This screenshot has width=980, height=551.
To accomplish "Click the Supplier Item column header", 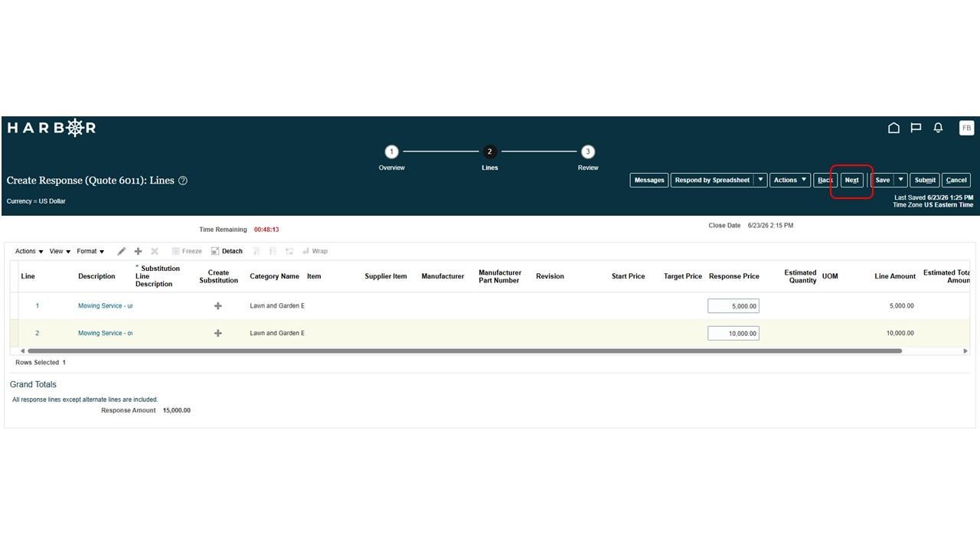I will pyautogui.click(x=386, y=276).
